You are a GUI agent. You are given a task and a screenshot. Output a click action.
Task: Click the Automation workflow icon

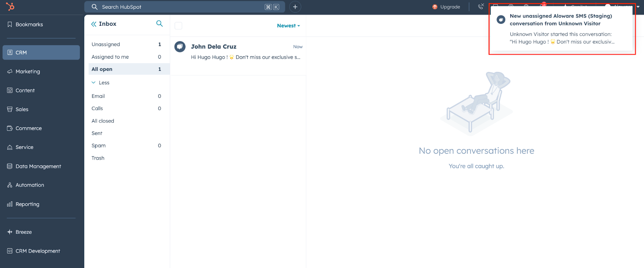pyautogui.click(x=10, y=185)
